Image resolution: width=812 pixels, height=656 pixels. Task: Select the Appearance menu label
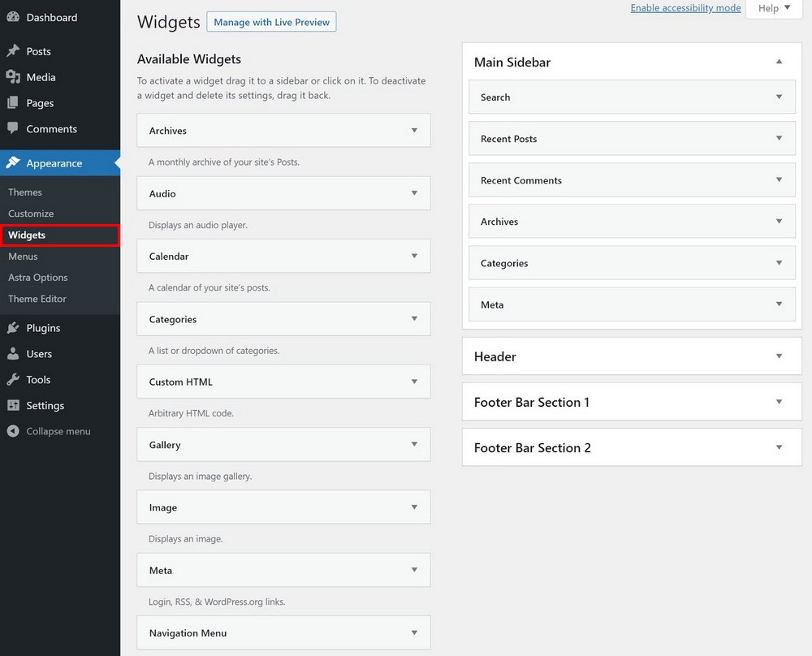[x=54, y=163]
